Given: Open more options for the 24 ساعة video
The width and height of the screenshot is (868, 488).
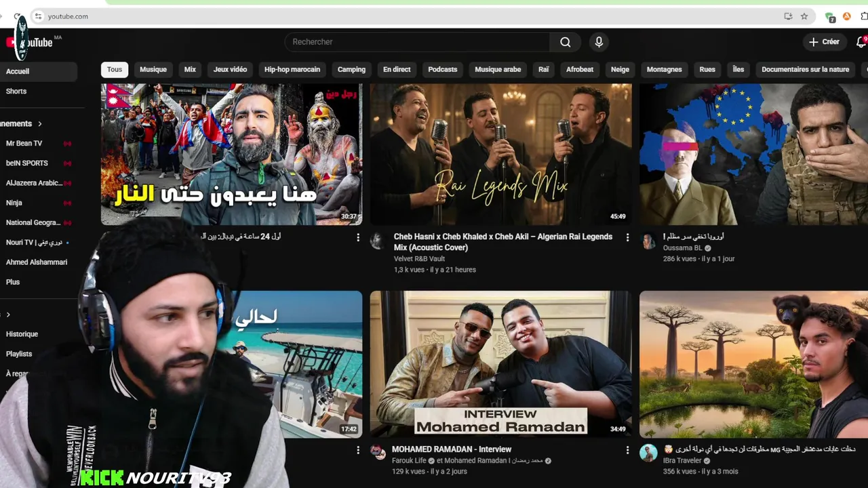Looking at the screenshot, I should [x=358, y=237].
